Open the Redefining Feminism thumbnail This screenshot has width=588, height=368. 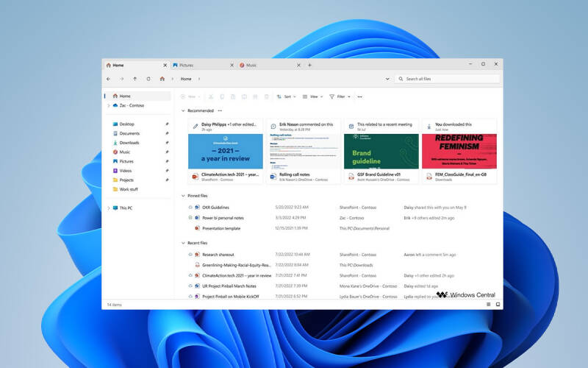click(x=459, y=152)
